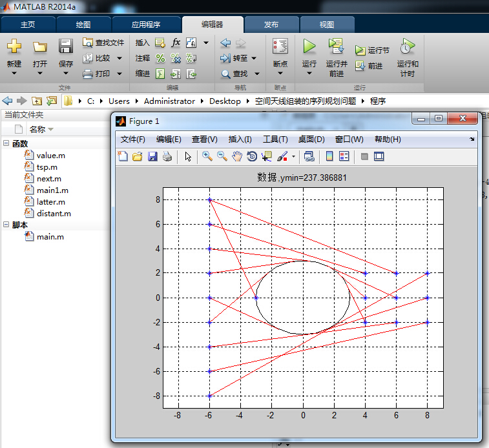Open a file with the folder icon

pyautogui.click(x=40, y=46)
